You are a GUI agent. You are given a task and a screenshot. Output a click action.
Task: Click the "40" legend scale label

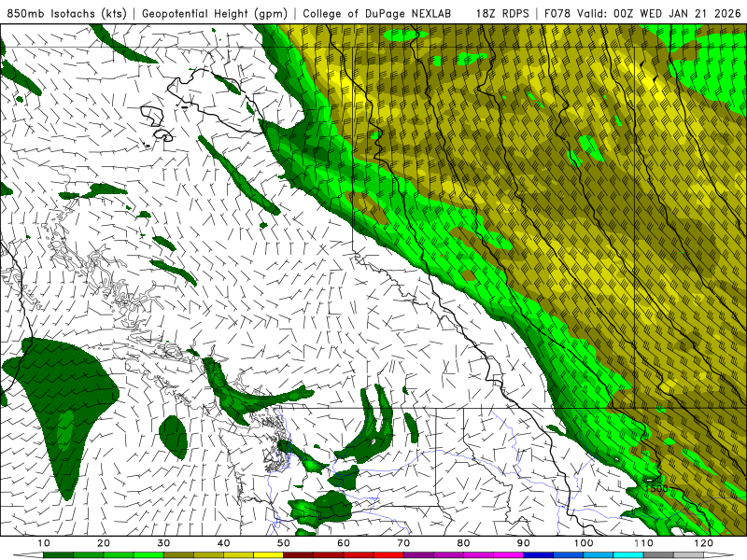click(223, 543)
